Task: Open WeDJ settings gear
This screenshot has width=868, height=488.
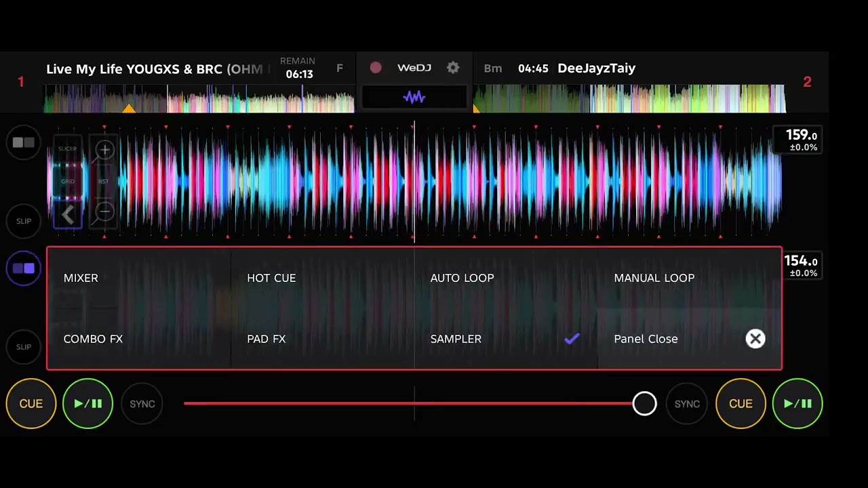Action: (x=453, y=68)
